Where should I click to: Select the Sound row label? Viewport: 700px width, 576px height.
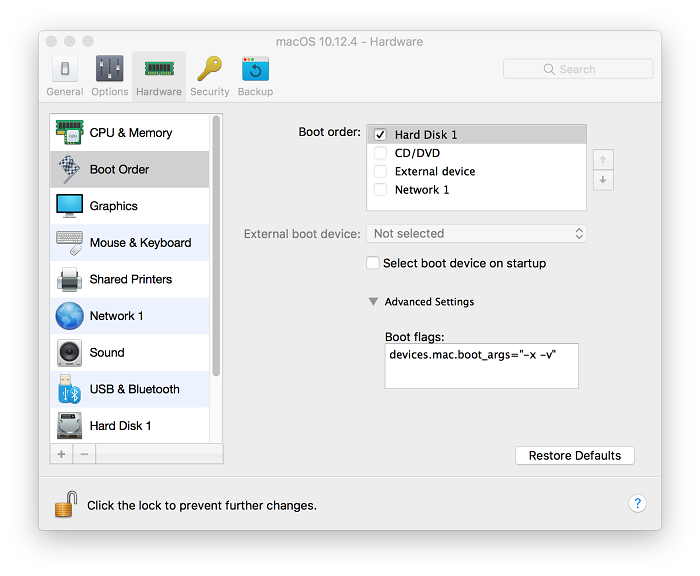[x=107, y=352]
